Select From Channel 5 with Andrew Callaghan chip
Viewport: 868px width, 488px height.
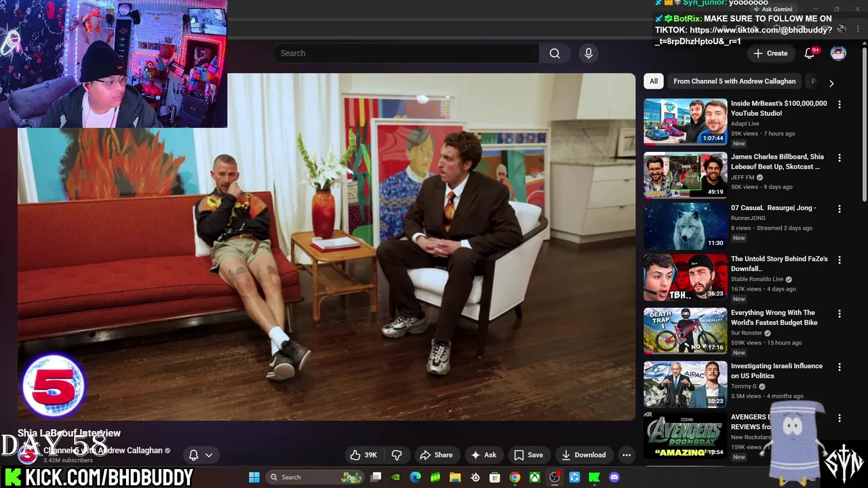734,81
